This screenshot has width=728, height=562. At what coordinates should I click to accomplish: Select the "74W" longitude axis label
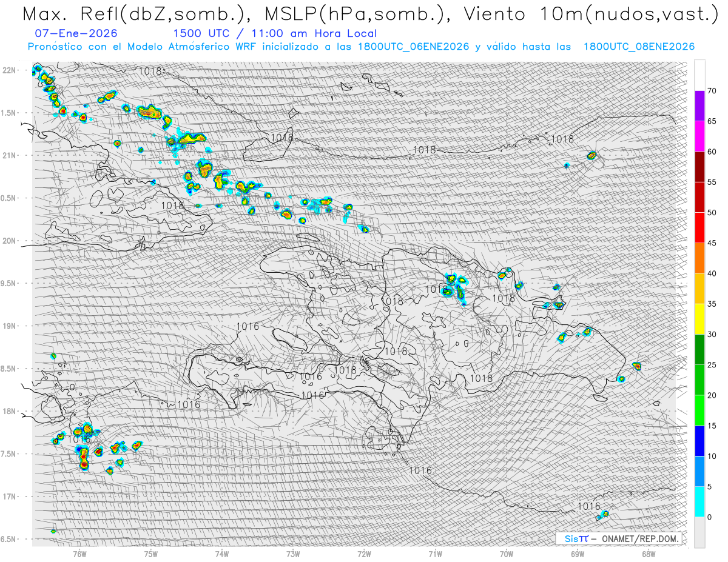click(x=222, y=554)
